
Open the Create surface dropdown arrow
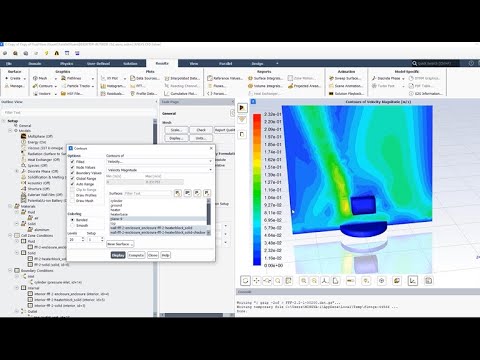point(25,79)
